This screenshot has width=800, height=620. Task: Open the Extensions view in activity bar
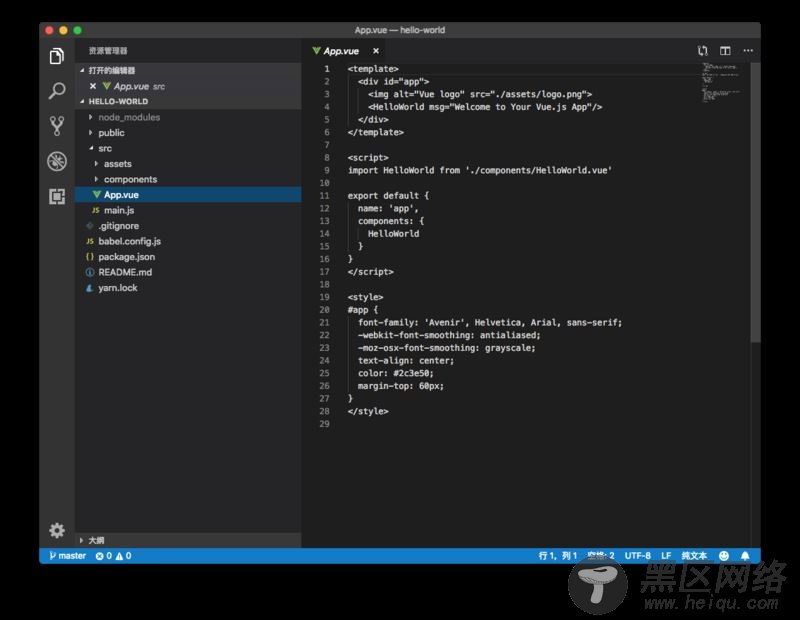57,196
